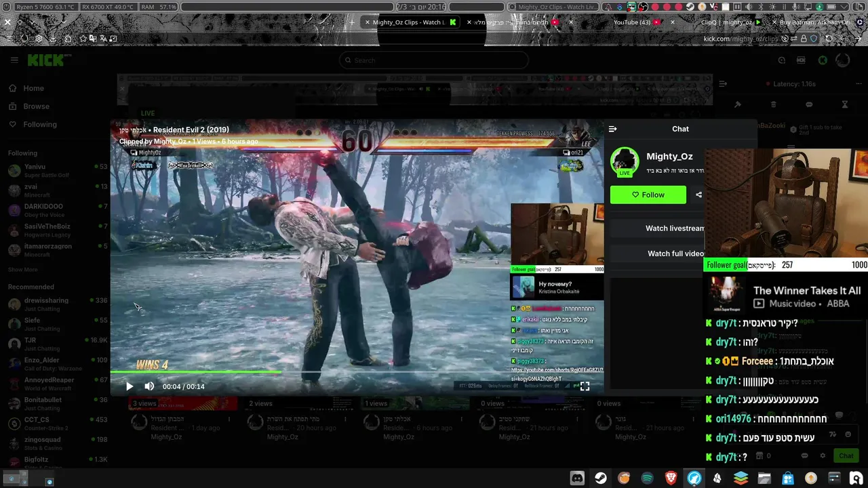Open Obsidian from taskbar

tap(717, 478)
